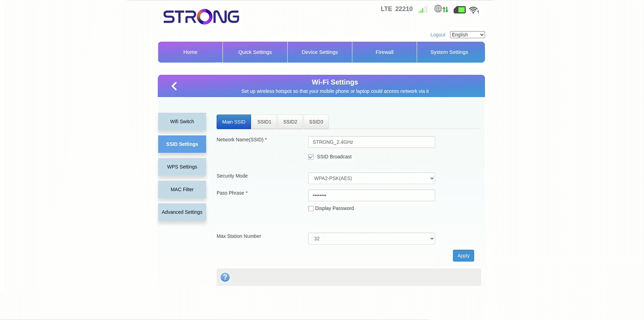This screenshot has height=320, width=644.
Task: Click the globe data connection icon
Action: pyautogui.click(x=441, y=9)
